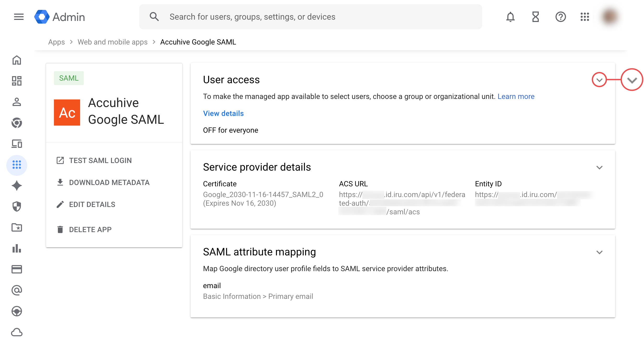The width and height of the screenshot is (644, 347).
Task: Open Security shield icon in sidebar
Action: click(17, 206)
